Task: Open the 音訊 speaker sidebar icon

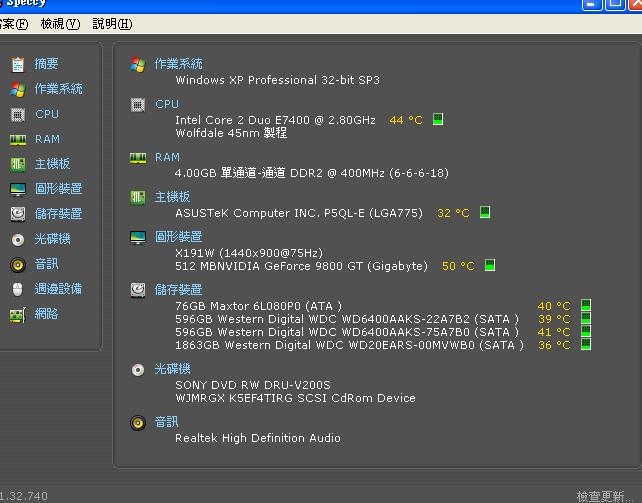Action: 18,265
